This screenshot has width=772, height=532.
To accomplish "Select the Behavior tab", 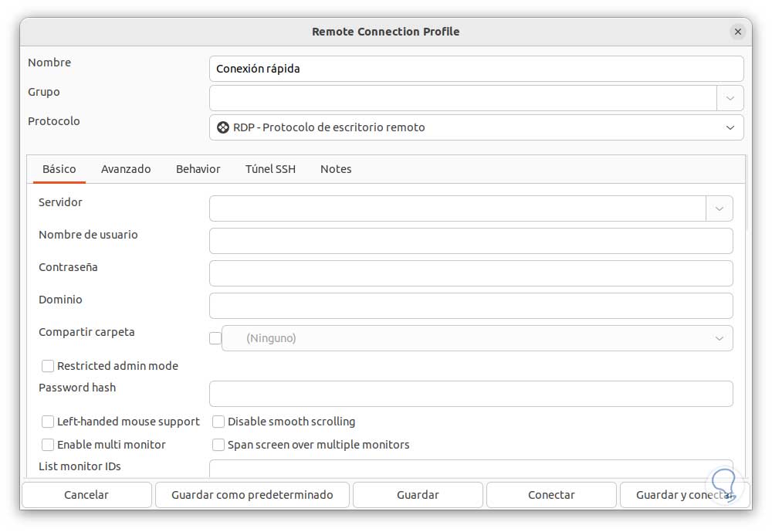I will coord(198,169).
